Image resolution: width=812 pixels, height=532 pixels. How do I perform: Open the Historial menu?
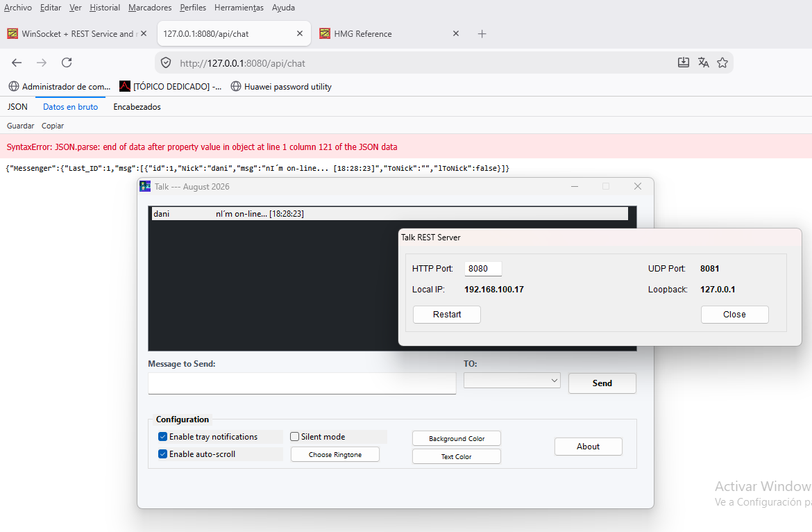tap(105, 8)
